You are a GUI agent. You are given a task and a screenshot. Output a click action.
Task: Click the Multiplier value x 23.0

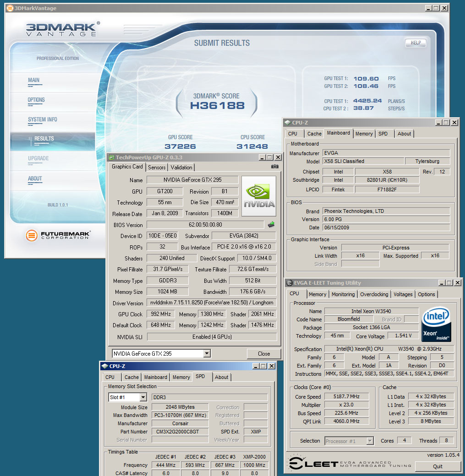346,405
